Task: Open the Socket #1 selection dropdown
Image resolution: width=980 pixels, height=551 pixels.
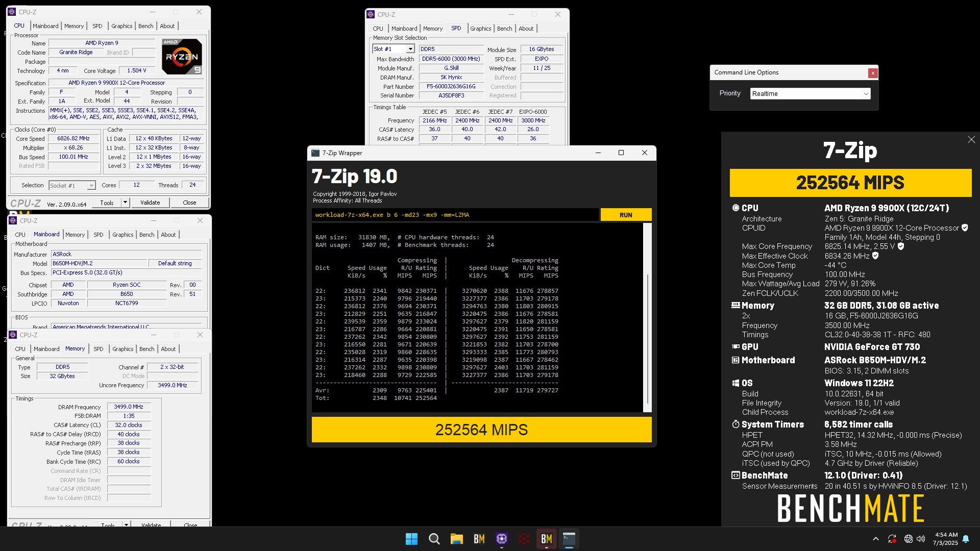Action: coord(91,186)
